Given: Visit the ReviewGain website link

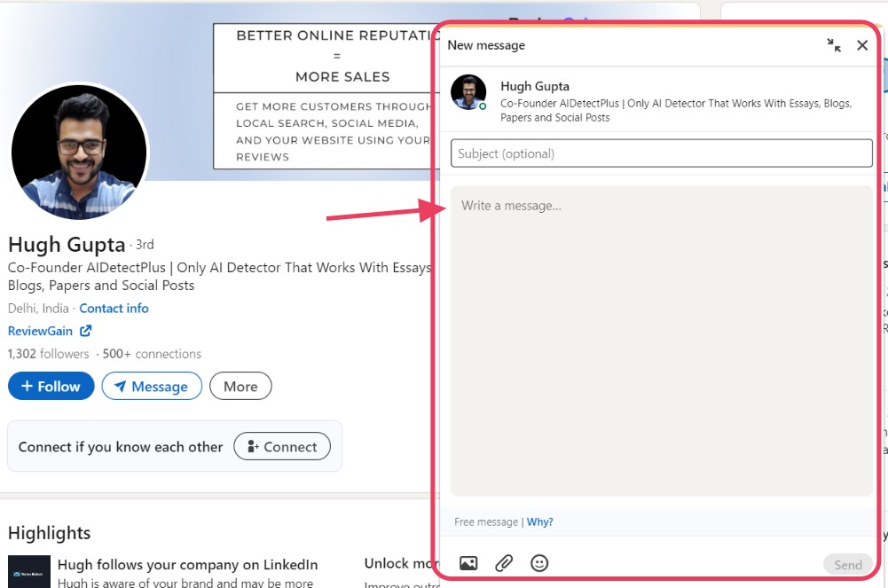Looking at the screenshot, I should 40,331.
